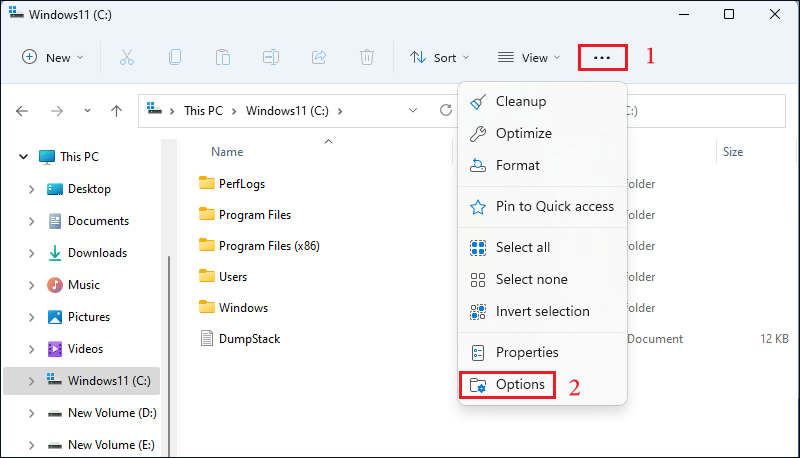Refresh the current folder view
This screenshot has width=800, height=458.
pyautogui.click(x=446, y=110)
